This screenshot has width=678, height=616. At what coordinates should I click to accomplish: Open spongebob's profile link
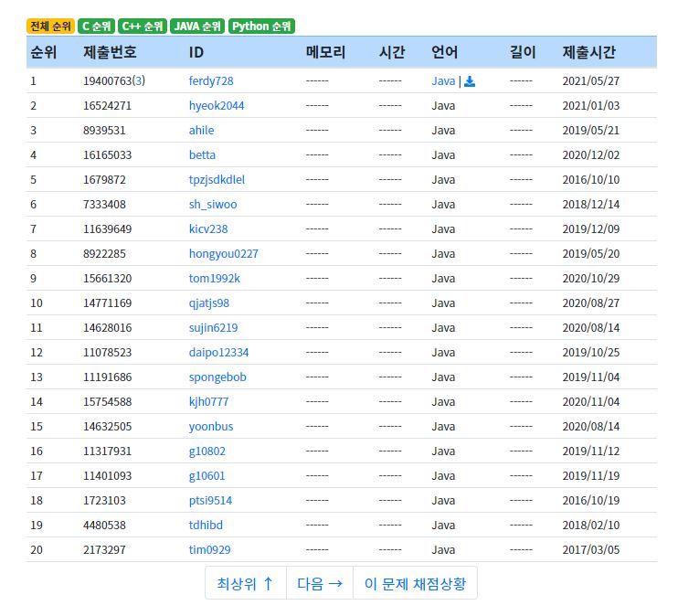tap(217, 377)
